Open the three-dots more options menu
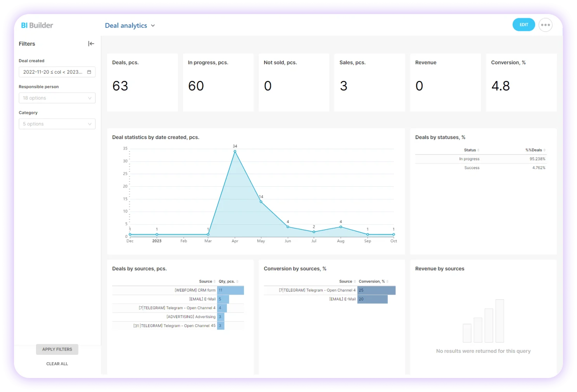This screenshot has width=577, height=392. pos(545,25)
